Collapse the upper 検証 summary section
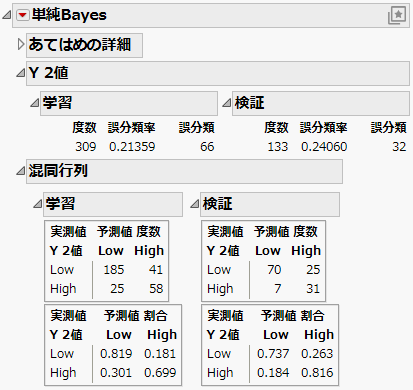 [226, 103]
